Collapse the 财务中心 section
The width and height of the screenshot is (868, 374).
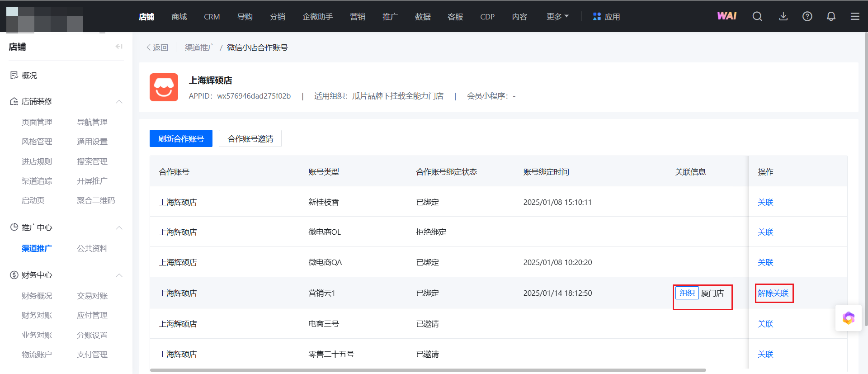tap(119, 275)
